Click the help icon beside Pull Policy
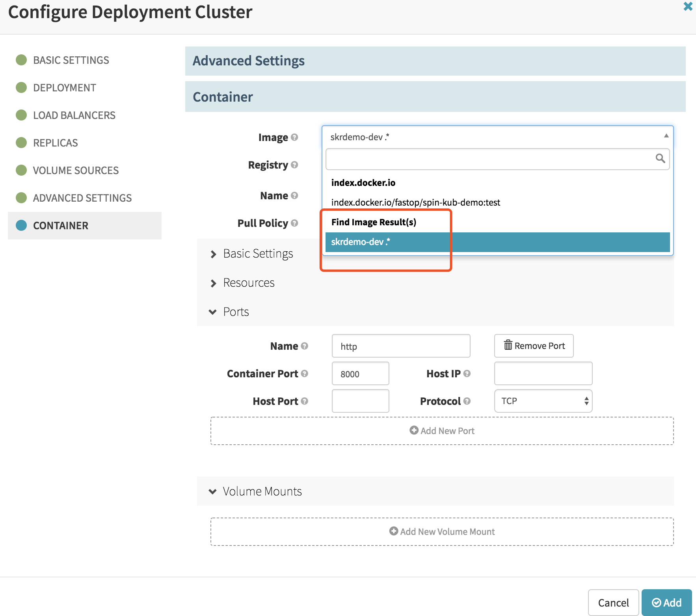 coord(294,223)
